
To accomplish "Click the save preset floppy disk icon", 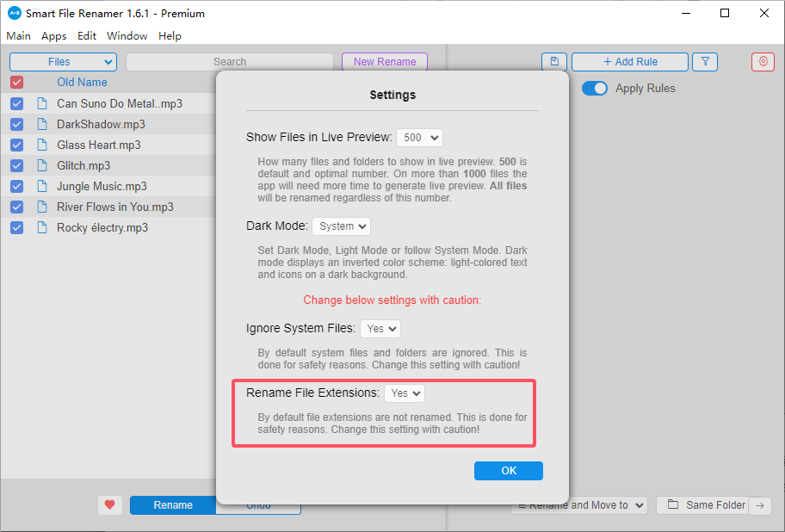I will tap(554, 62).
